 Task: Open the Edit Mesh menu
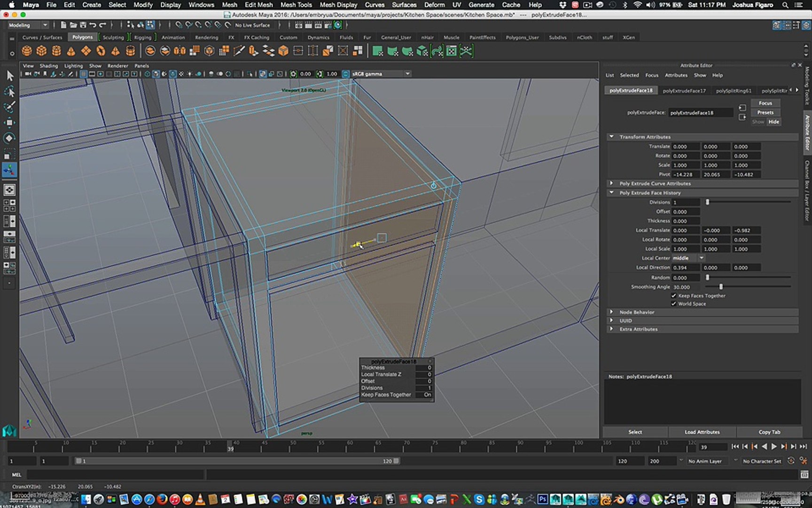click(x=258, y=5)
